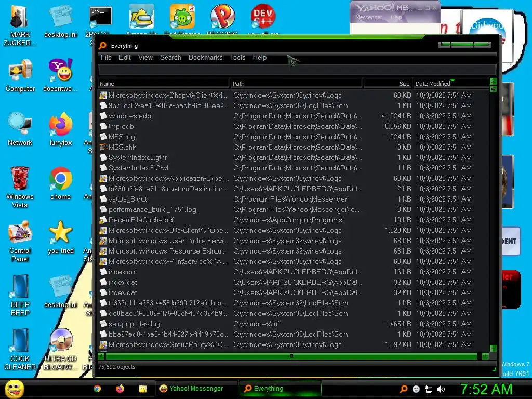Open ULTRA CD BLOATW disc icon
The width and height of the screenshot is (532, 399).
pyautogui.click(x=60, y=350)
